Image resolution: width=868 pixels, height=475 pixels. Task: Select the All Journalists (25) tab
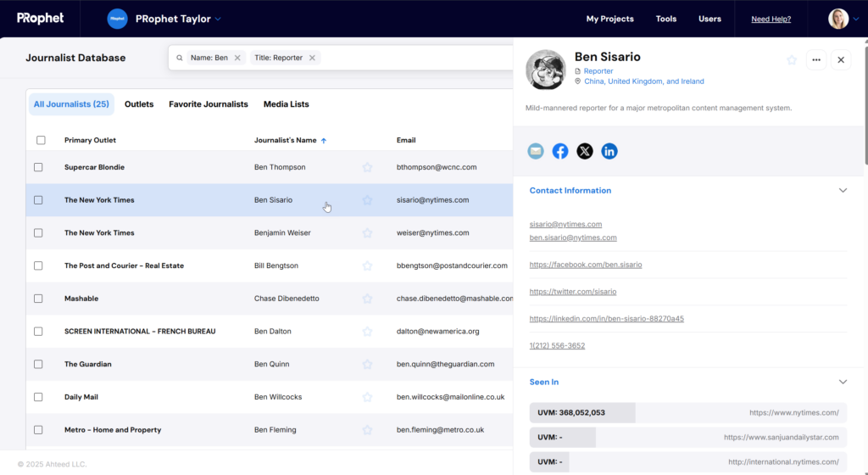71,104
